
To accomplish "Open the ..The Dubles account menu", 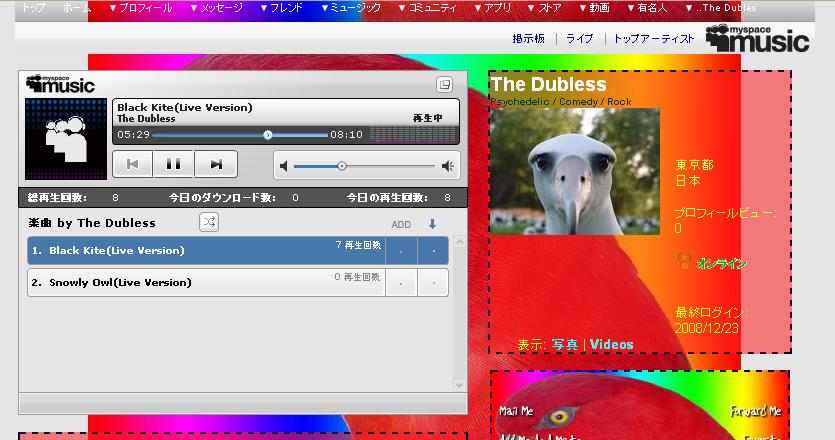I will pos(721,8).
